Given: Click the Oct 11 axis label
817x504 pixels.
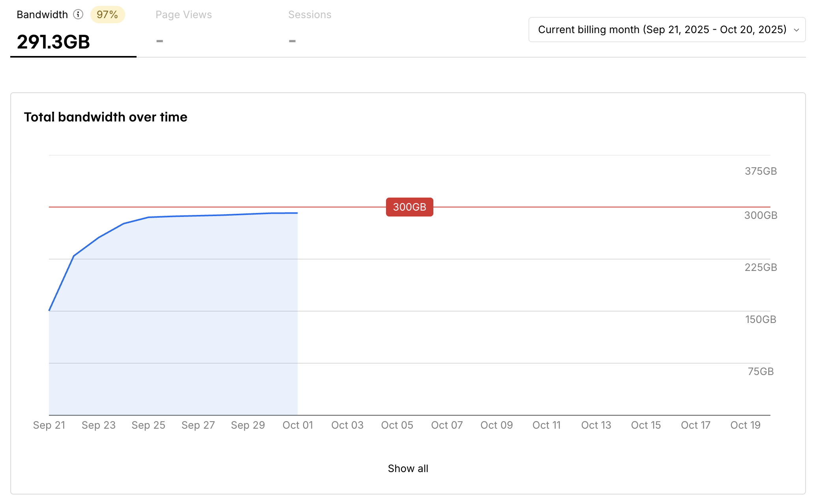Looking at the screenshot, I should pos(546,425).
